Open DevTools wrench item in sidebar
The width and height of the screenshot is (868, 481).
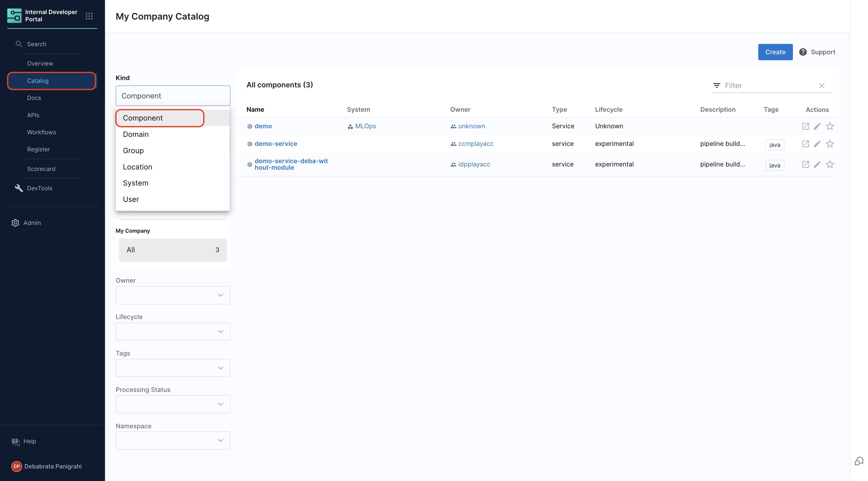pyautogui.click(x=19, y=188)
